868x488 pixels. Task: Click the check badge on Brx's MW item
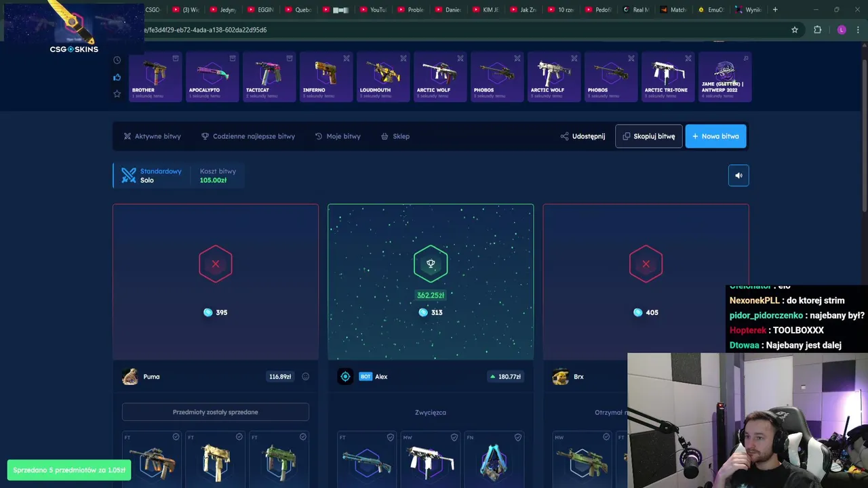tap(606, 437)
